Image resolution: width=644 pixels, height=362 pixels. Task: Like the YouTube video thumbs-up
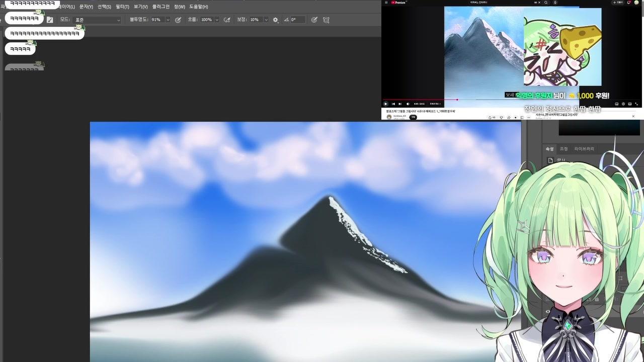490,117
